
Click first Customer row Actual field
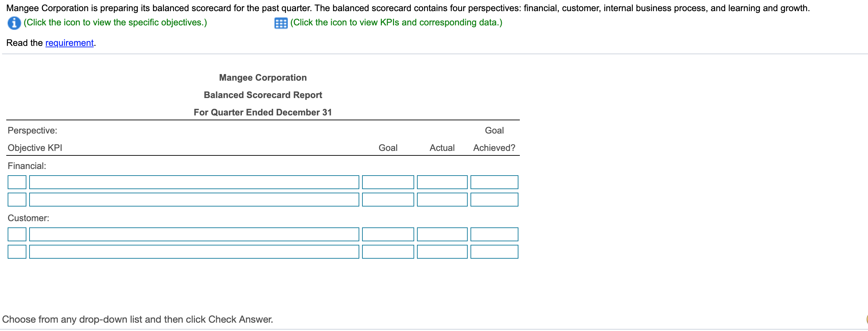[442, 234]
